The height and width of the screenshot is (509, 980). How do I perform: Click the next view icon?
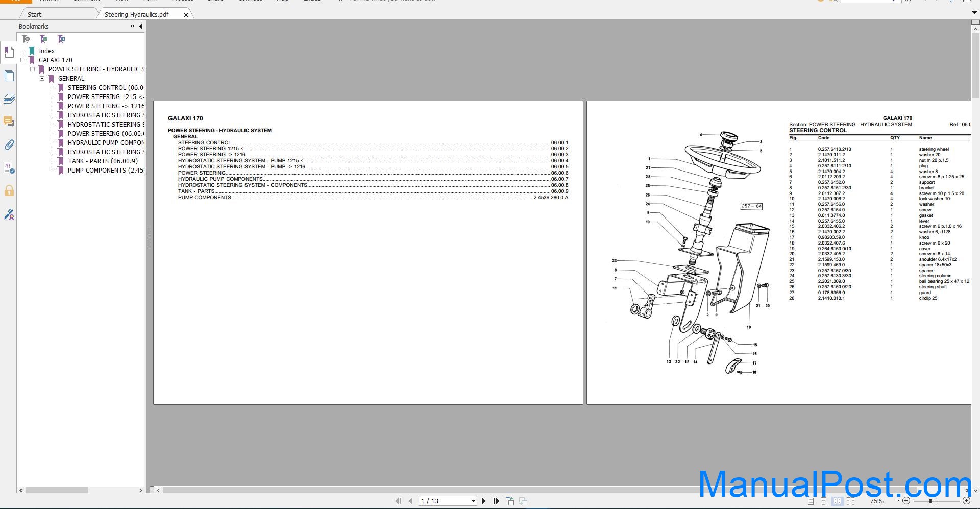[x=523, y=501]
